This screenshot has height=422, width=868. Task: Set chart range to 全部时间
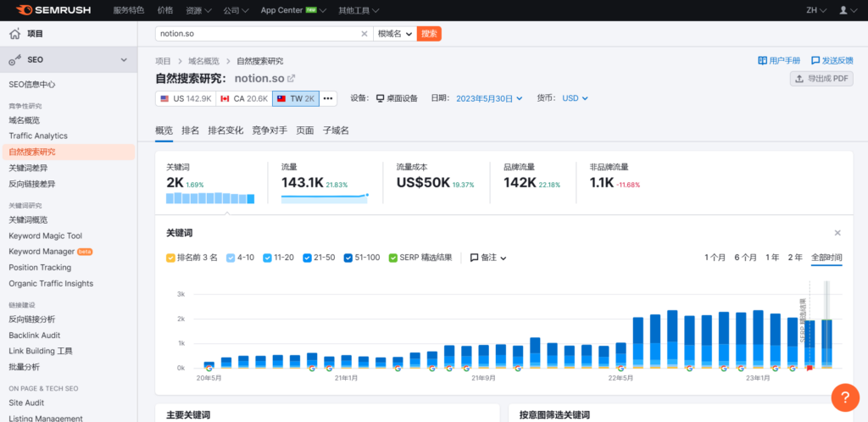pyautogui.click(x=826, y=257)
